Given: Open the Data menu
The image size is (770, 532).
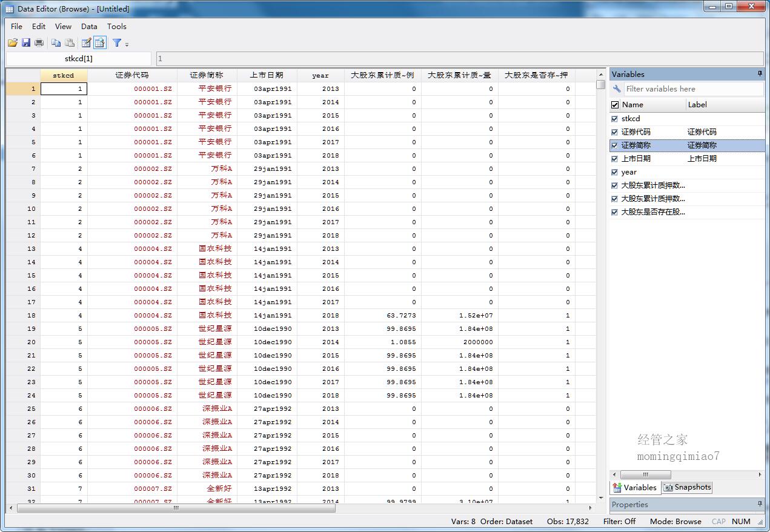Looking at the screenshot, I should tap(89, 26).
